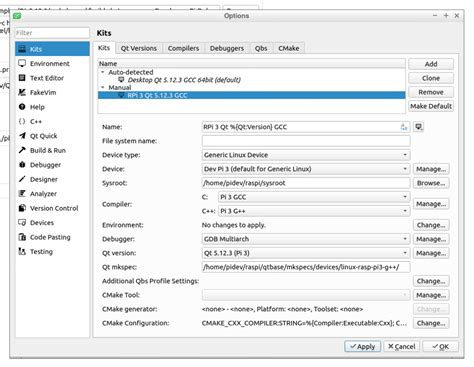
Task: Open the FakeVim settings icon
Action: [x=22, y=92]
